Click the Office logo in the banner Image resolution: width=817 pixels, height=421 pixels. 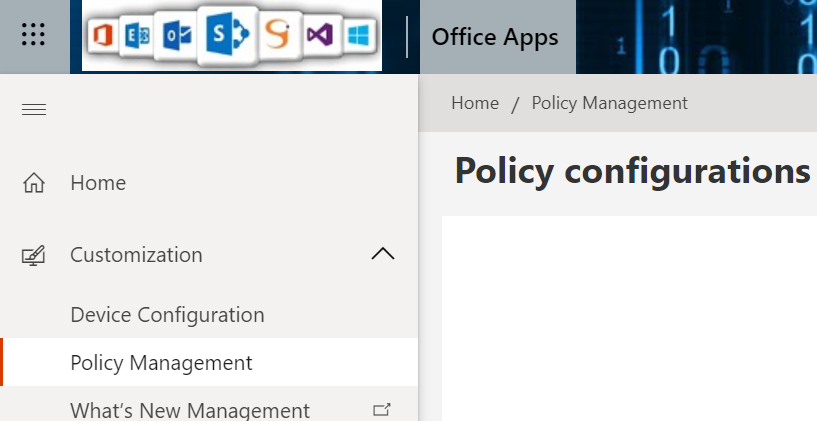(x=100, y=37)
